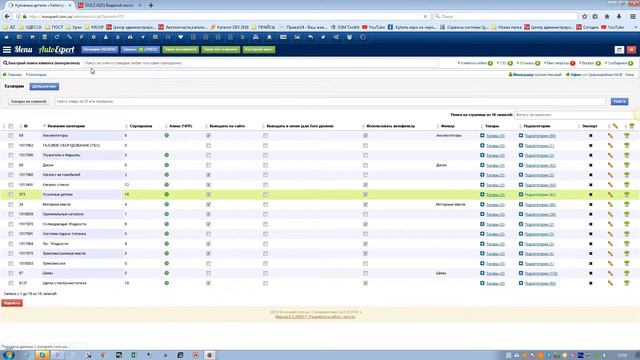The width and height of the screenshot is (640, 360).
Task: Expand Подкатегории plus icon for Шины row
Action: (x=521, y=273)
